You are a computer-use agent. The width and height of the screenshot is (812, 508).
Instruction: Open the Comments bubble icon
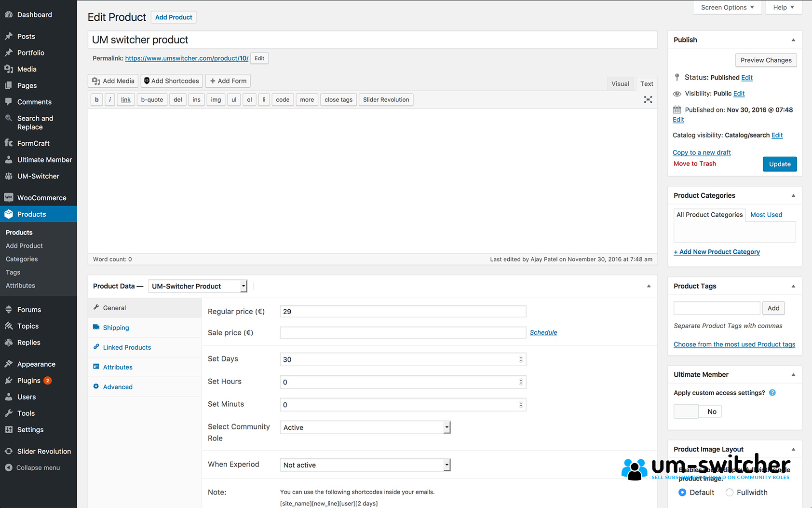9,102
